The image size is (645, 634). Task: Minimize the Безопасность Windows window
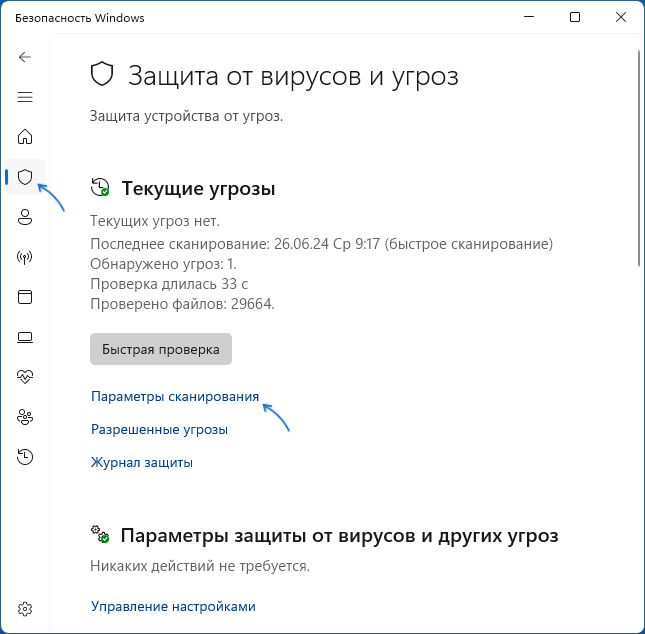[x=529, y=17]
